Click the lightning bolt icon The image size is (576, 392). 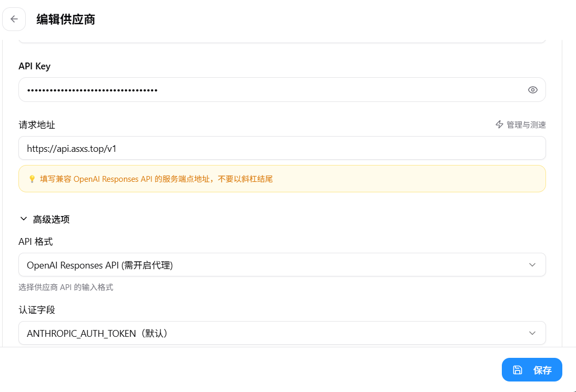499,125
